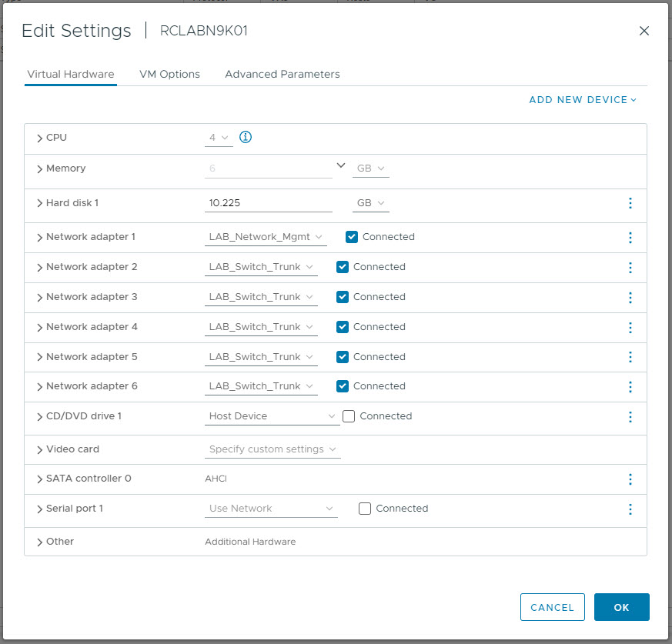Close the Edit Settings dialog
672x644 pixels.
click(644, 31)
